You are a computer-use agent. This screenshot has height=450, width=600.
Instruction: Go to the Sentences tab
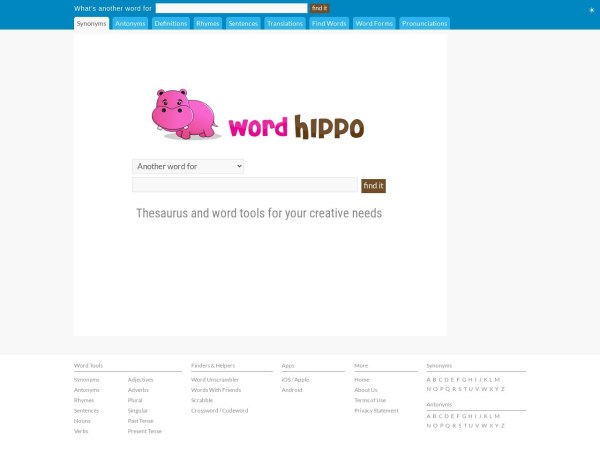tap(243, 23)
